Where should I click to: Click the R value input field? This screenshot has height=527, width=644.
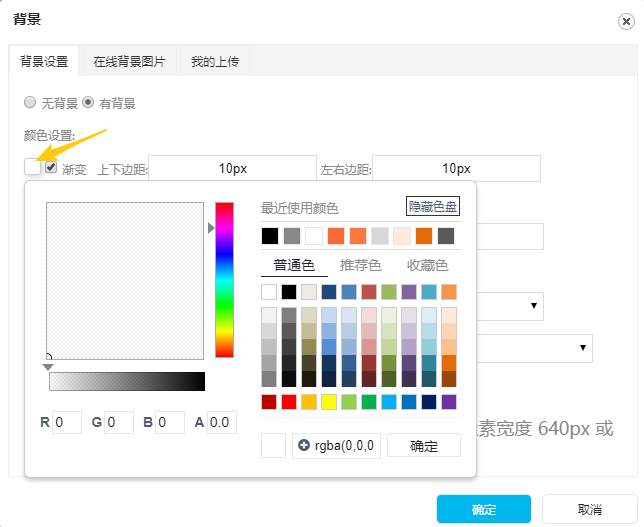[67, 422]
